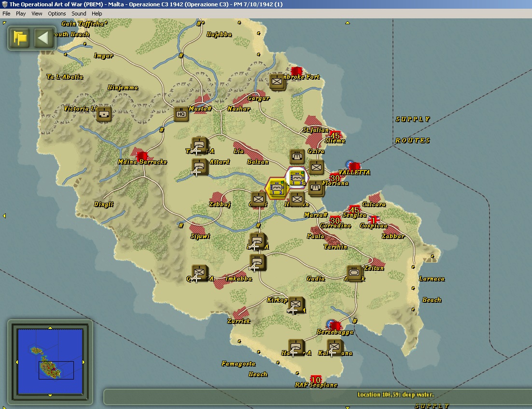
Task: Click the Binjemma label
Action: [x=123, y=87]
